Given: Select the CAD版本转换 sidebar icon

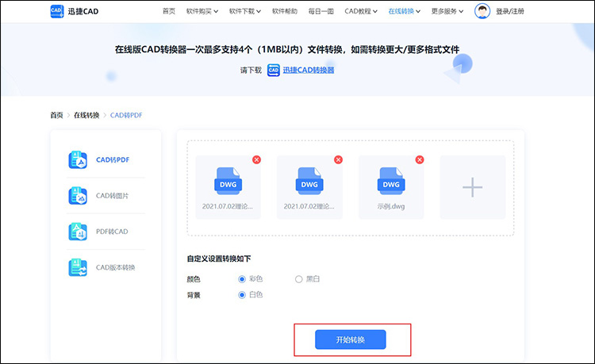Looking at the screenshot, I should click(x=78, y=267).
